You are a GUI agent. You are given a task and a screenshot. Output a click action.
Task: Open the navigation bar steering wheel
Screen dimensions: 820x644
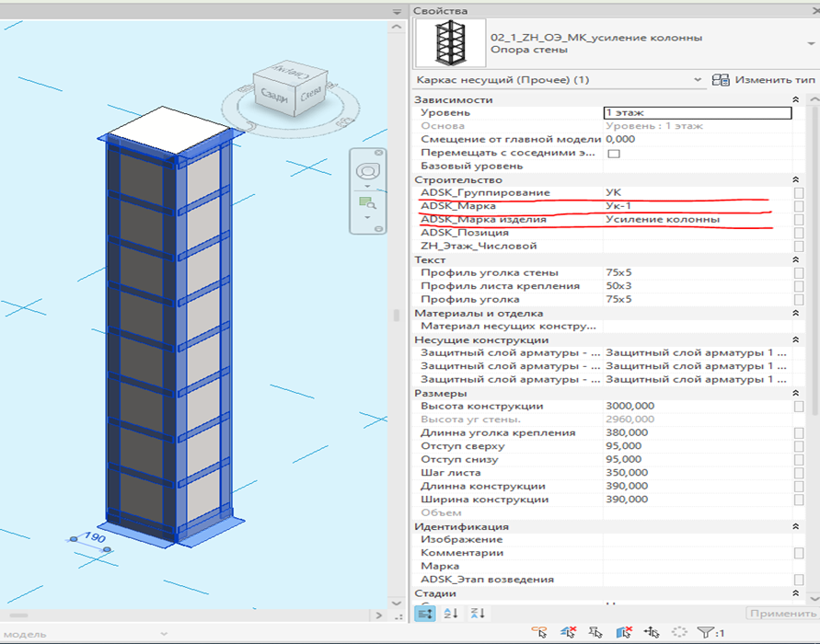[x=368, y=171]
